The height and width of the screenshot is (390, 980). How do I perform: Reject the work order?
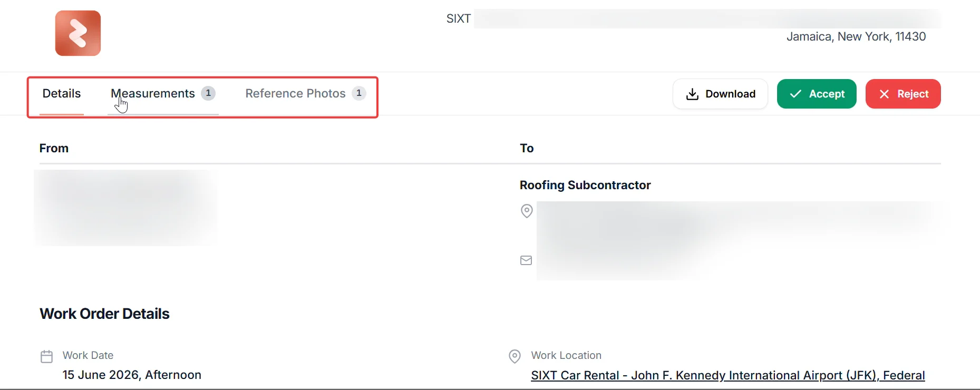coord(903,94)
